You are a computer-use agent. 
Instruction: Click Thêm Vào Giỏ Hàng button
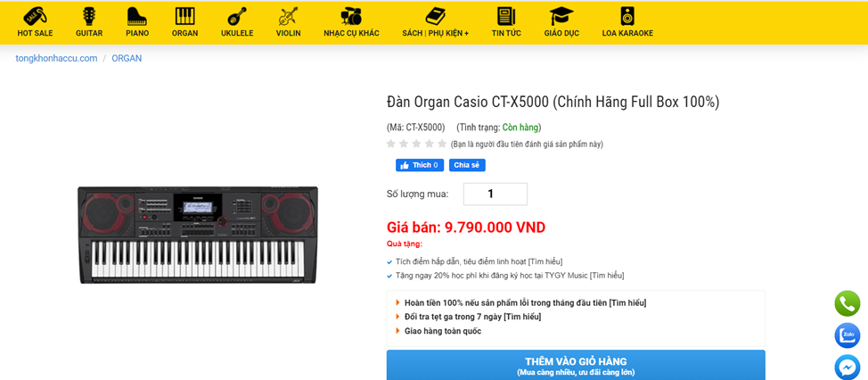[576, 365]
